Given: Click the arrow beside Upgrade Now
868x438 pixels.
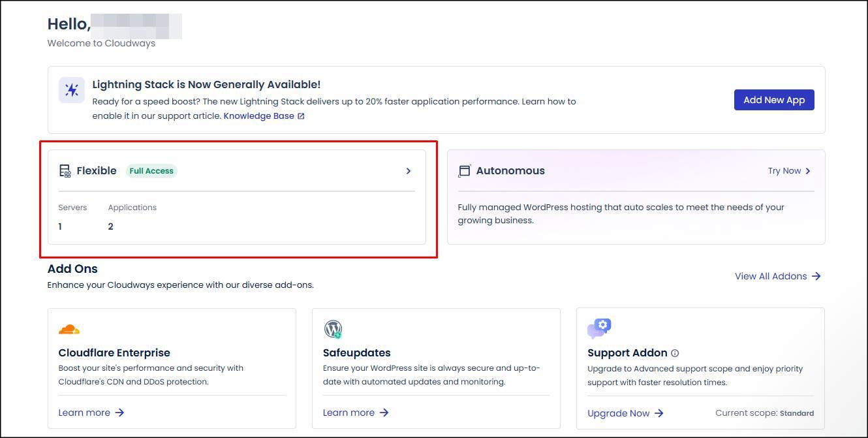Looking at the screenshot, I should pyautogui.click(x=659, y=413).
